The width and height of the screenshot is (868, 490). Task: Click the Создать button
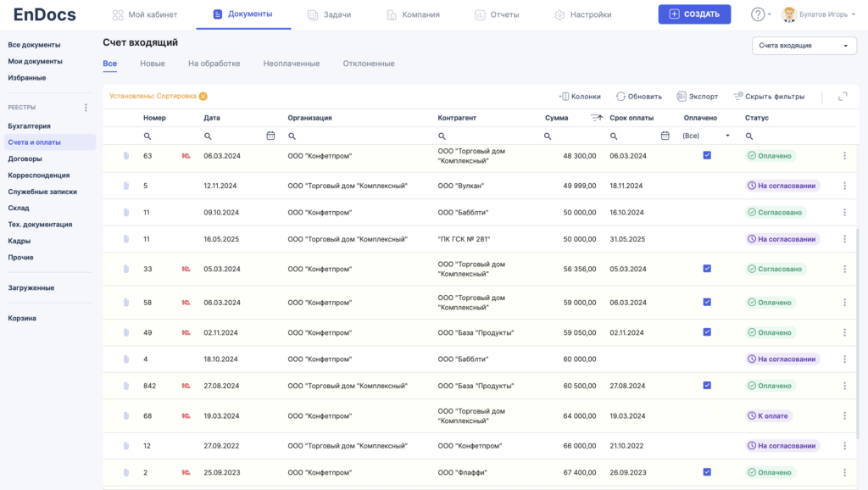(694, 14)
